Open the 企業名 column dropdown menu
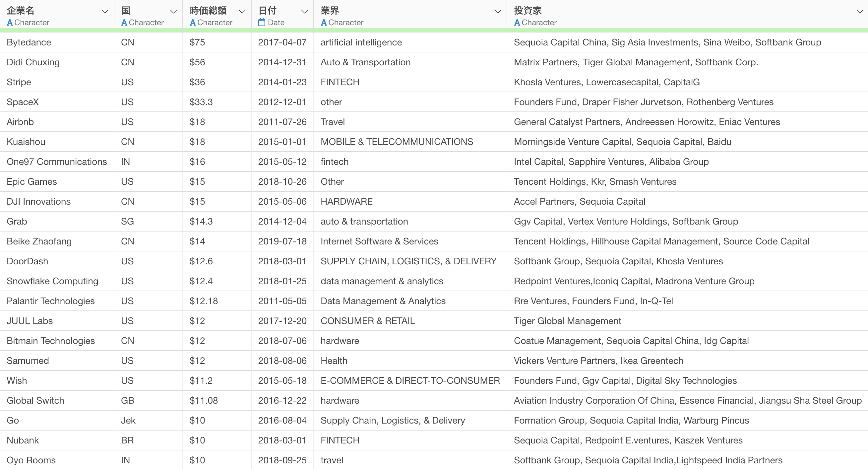868x469 pixels. pyautogui.click(x=105, y=12)
